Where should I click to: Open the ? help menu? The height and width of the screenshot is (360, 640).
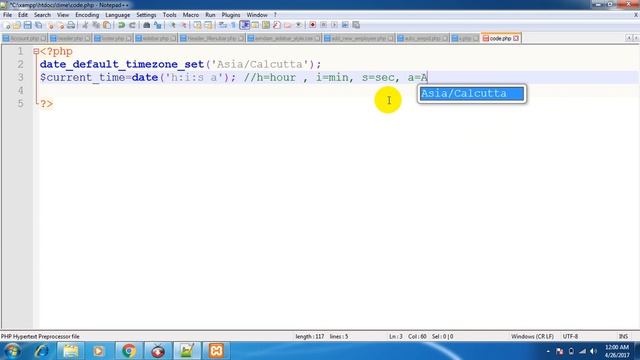275,15
